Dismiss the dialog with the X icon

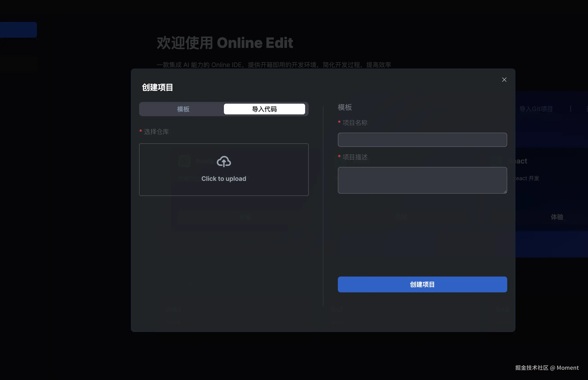[x=504, y=80]
